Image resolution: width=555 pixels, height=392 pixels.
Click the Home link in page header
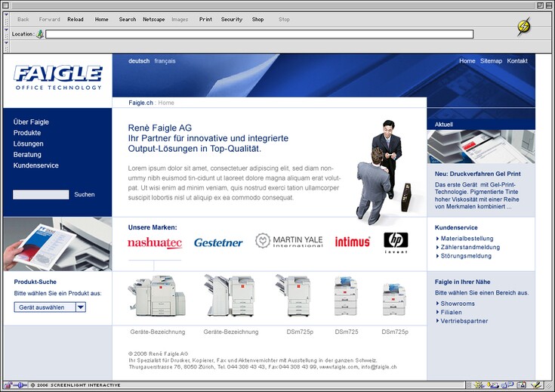[x=467, y=61]
